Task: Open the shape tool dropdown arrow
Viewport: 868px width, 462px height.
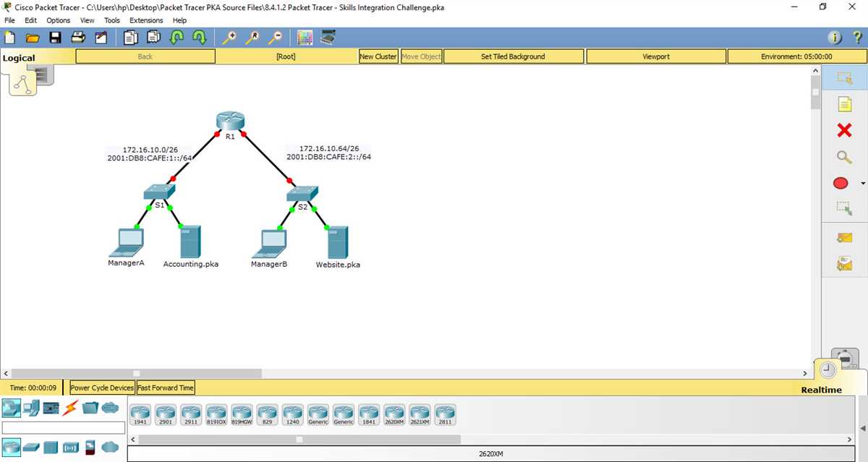Action: click(862, 184)
